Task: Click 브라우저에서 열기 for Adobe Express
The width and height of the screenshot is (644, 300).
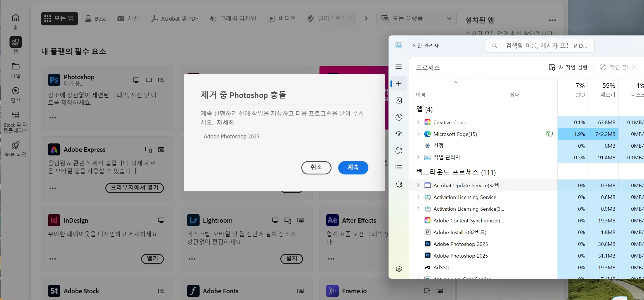Action: tap(134, 188)
